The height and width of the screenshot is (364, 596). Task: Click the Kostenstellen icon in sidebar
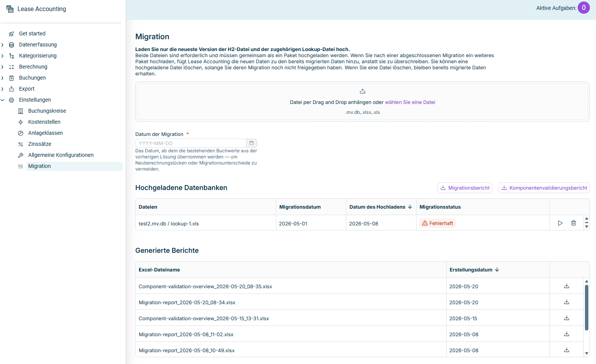tap(21, 122)
